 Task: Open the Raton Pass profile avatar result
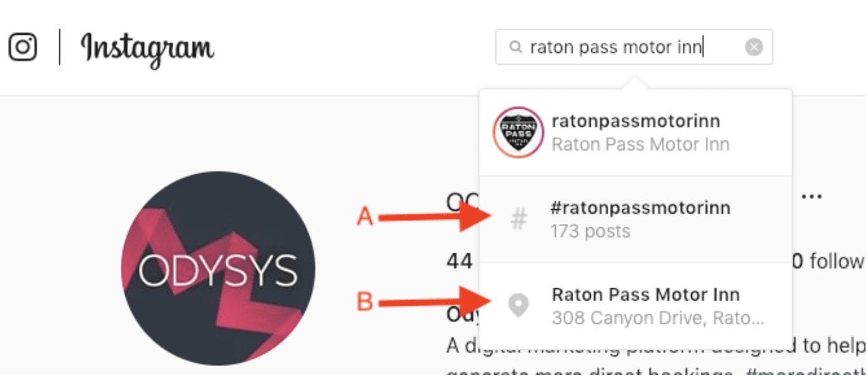518,133
